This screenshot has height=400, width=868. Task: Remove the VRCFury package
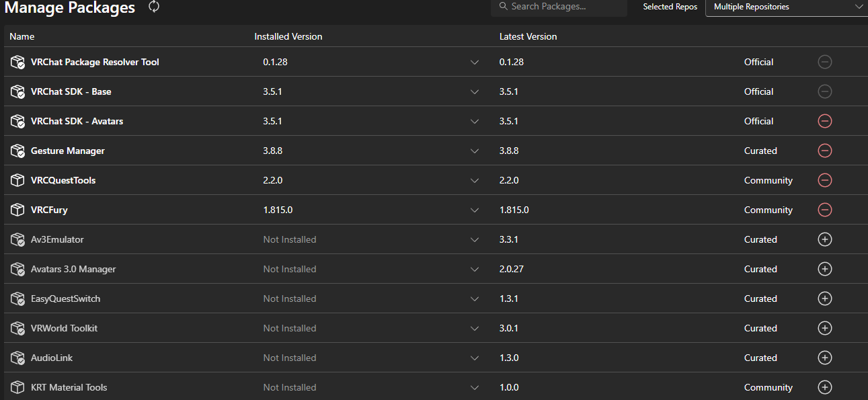tap(825, 210)
